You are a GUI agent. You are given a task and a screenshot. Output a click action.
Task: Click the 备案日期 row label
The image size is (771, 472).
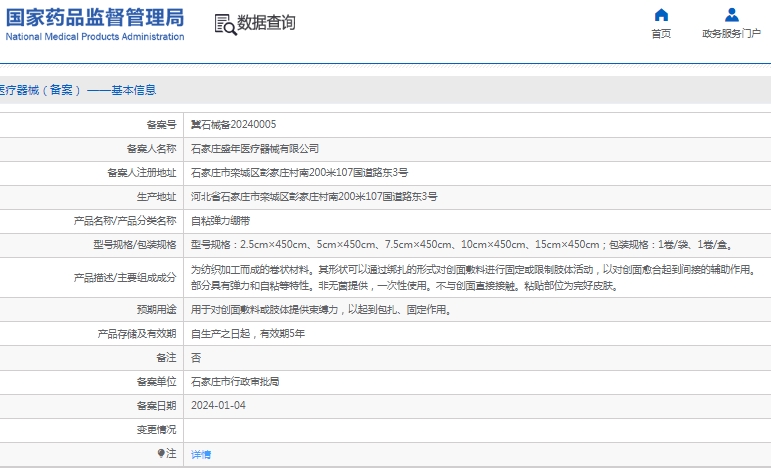click(x=156, y=406)
